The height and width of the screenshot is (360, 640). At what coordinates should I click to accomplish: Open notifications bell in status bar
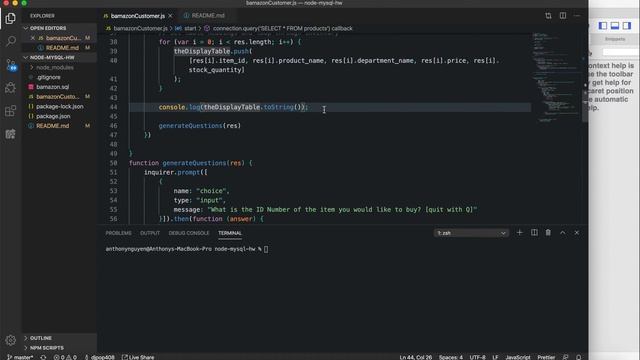click(x=578, y=357)
